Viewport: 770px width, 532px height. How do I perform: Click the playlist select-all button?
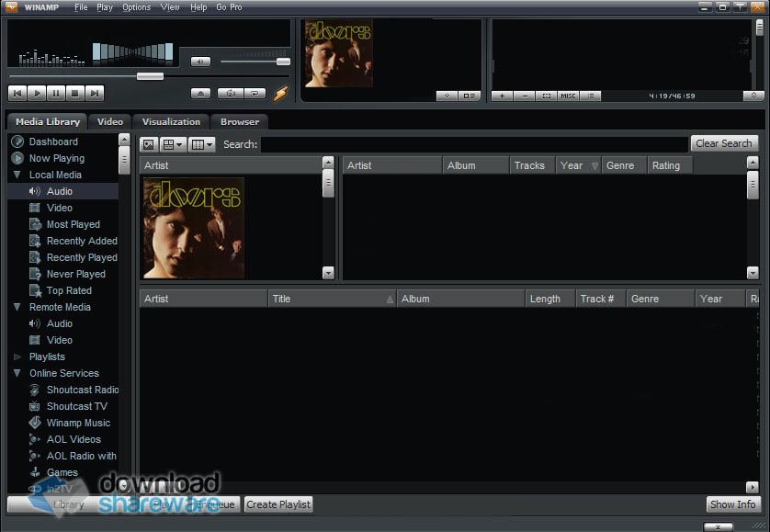(x=546, y=96)
